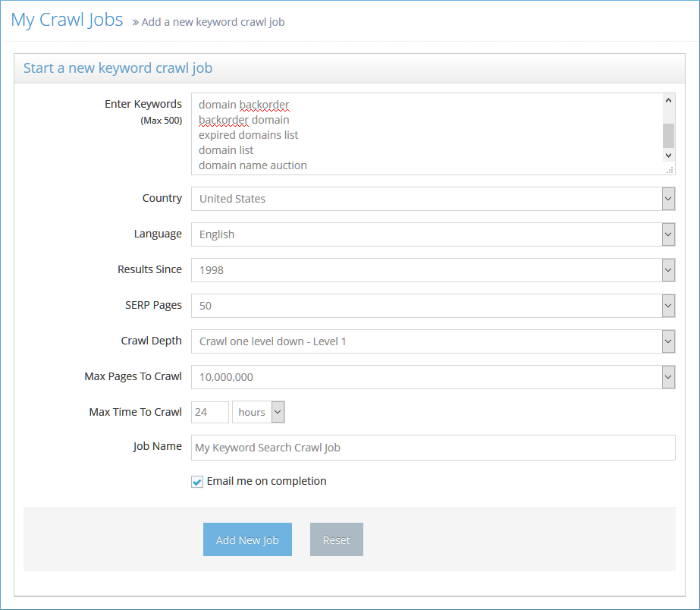Click the 'domain backorder' keyword line

pos(243,105)
